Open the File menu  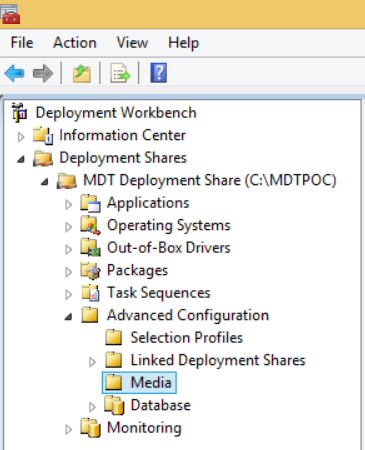22,43
